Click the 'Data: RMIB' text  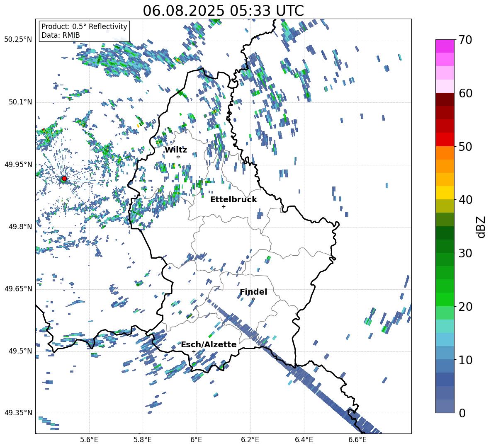point(61,35)
